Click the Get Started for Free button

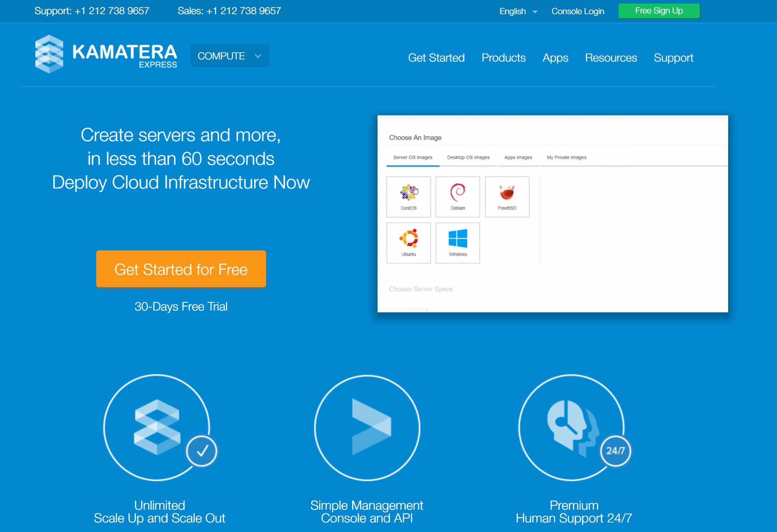point(181,269)
